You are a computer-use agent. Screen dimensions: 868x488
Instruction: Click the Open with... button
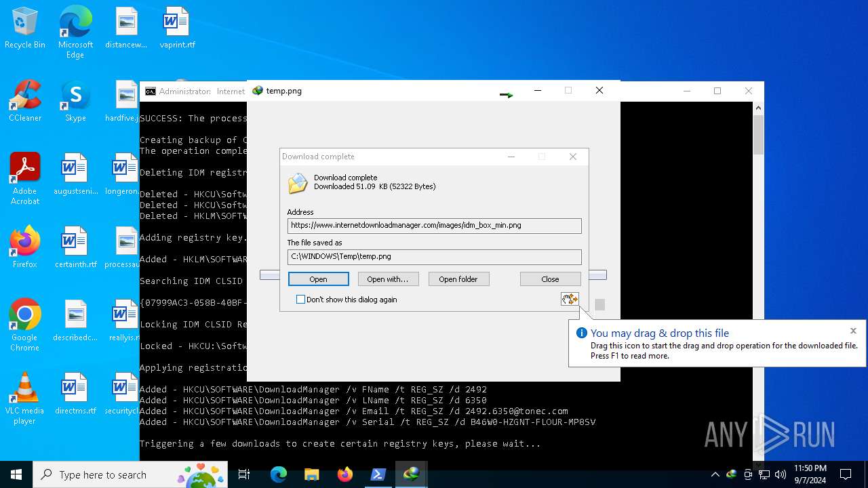(x=388, y=279)
